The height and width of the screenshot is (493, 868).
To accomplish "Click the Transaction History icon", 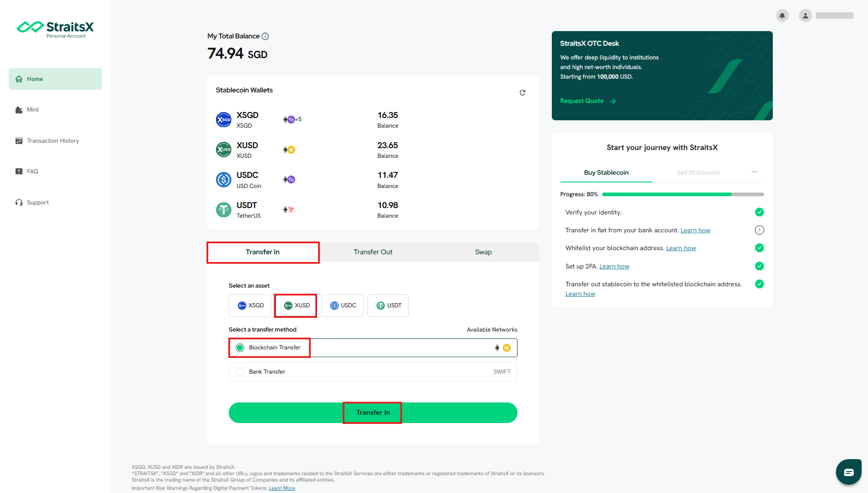I will [x=19, y=141].
